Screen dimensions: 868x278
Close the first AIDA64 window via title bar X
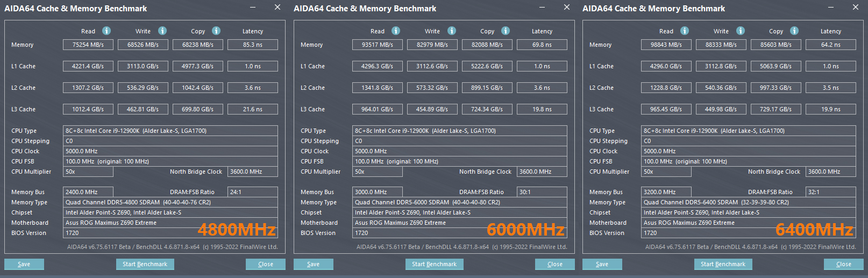278,8
